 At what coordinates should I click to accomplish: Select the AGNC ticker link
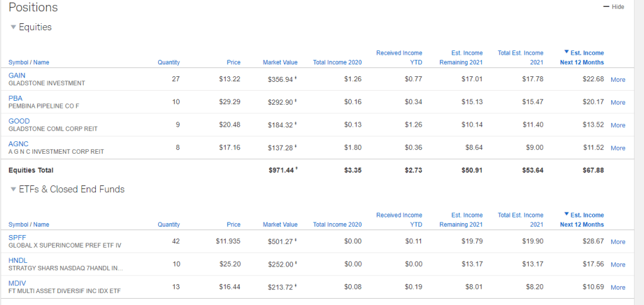(18, 144)
